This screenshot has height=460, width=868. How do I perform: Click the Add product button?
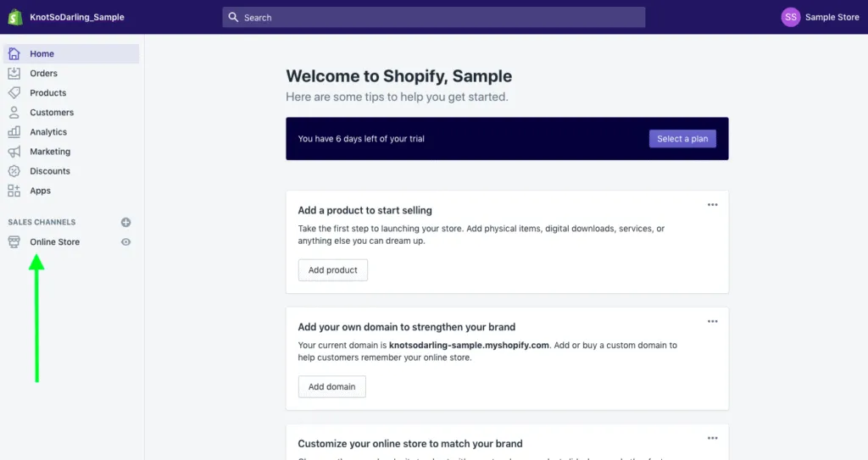click(x=333, y=270)
